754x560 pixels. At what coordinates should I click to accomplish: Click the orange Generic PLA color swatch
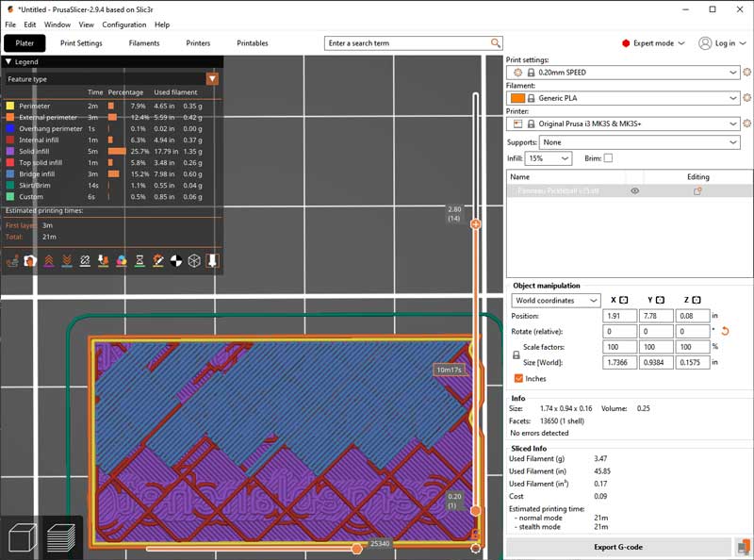pyautogui.click(x=517, y=98)
